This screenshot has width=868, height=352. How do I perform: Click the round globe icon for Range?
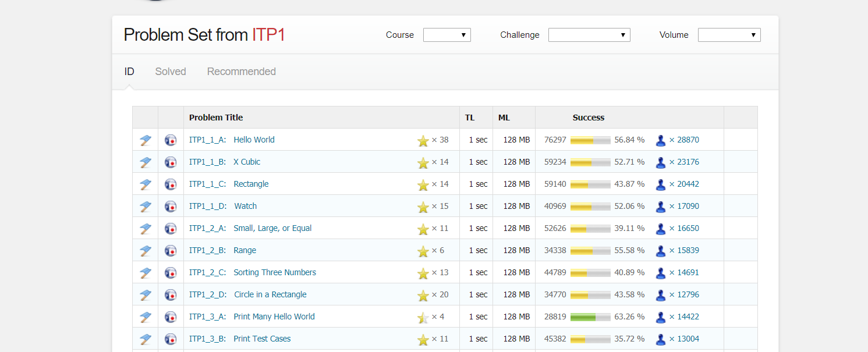tap(171, 251)
